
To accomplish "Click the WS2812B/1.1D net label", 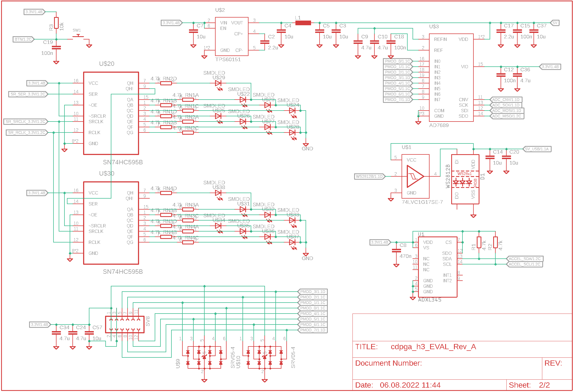I will [x=370, y=176].
